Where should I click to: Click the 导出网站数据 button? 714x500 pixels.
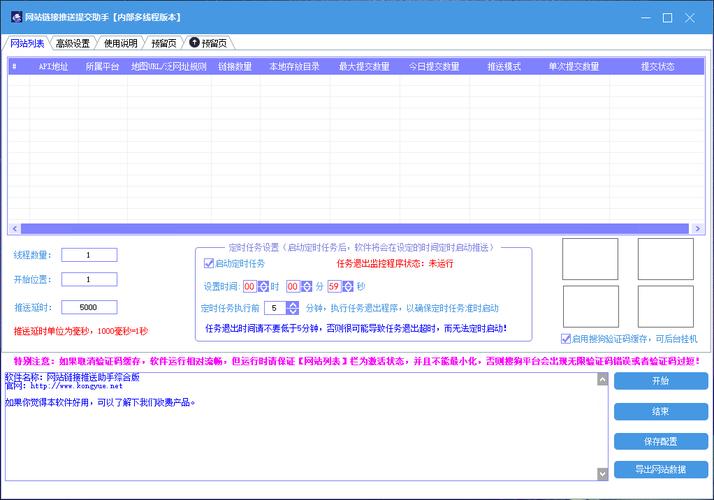[x=660, y=470]
